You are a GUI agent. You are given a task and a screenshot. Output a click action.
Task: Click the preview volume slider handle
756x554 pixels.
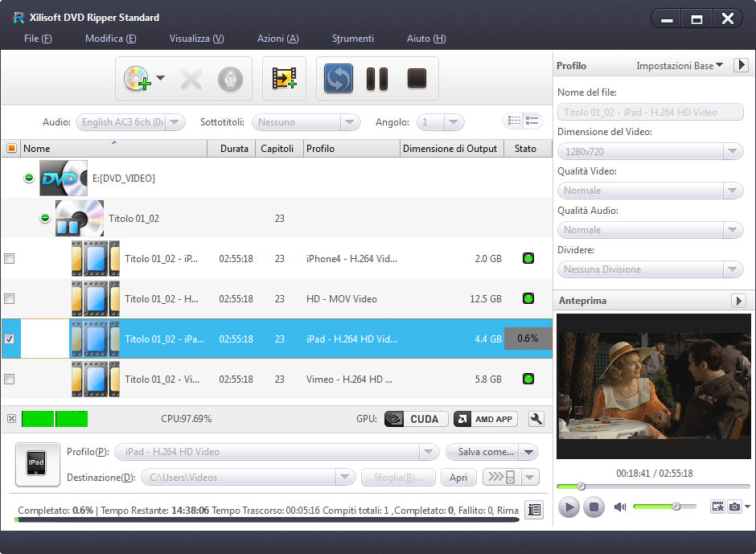pos(676,507)
